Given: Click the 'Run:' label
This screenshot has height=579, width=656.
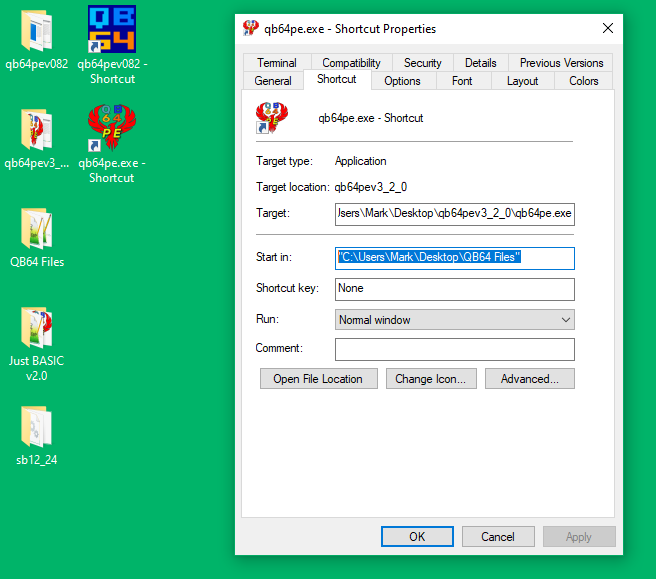Looking at the screenshot, I should tap(267, 319).
